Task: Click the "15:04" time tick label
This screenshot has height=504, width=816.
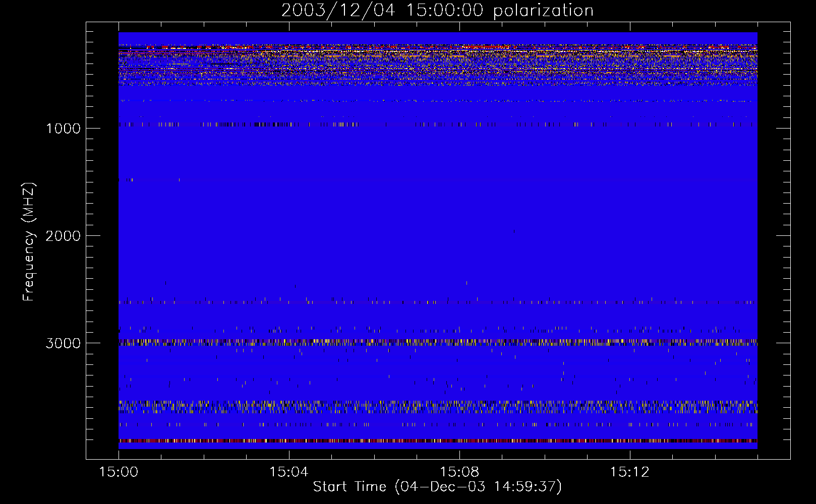Action: pos(288,472)
